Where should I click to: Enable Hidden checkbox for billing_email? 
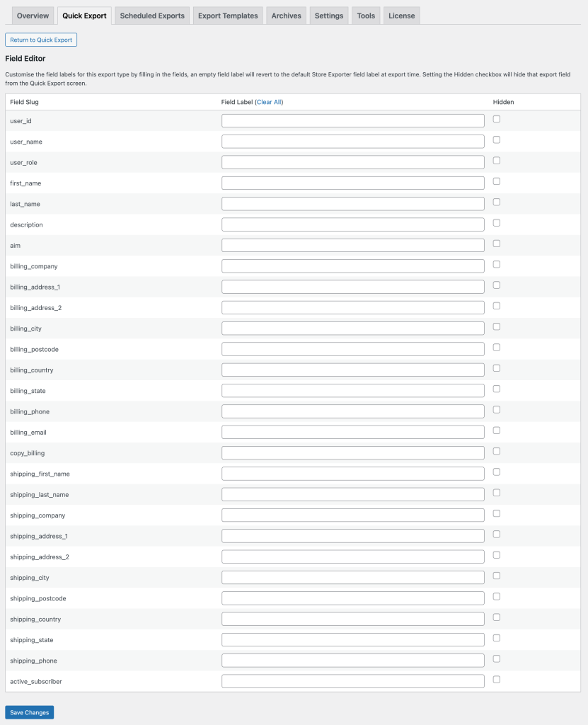pos(497,430)
